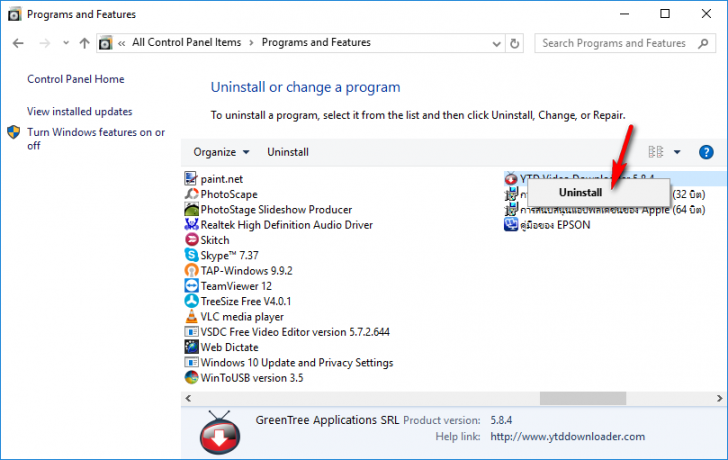Click the PhotoStage Slideshow Producer icon
Viewport: 728px width, 460px height.
point(191,209)
